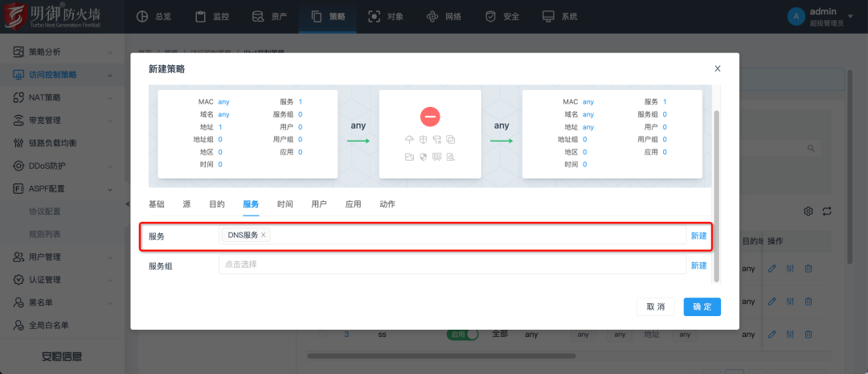This screenshot has height=374, width=868.
Task: Open the 总览 overview icon in top navigation
Action: click(x=141, y=16)
